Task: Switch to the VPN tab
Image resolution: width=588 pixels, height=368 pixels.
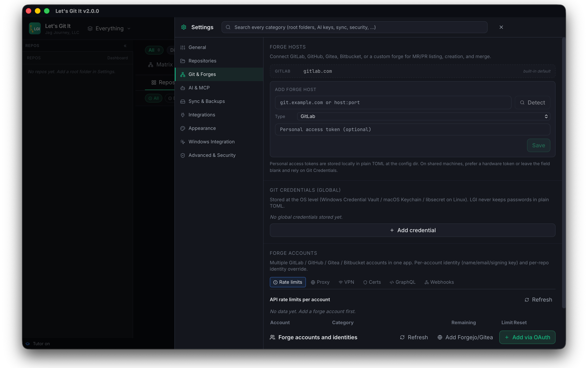Action: point(346,282)
